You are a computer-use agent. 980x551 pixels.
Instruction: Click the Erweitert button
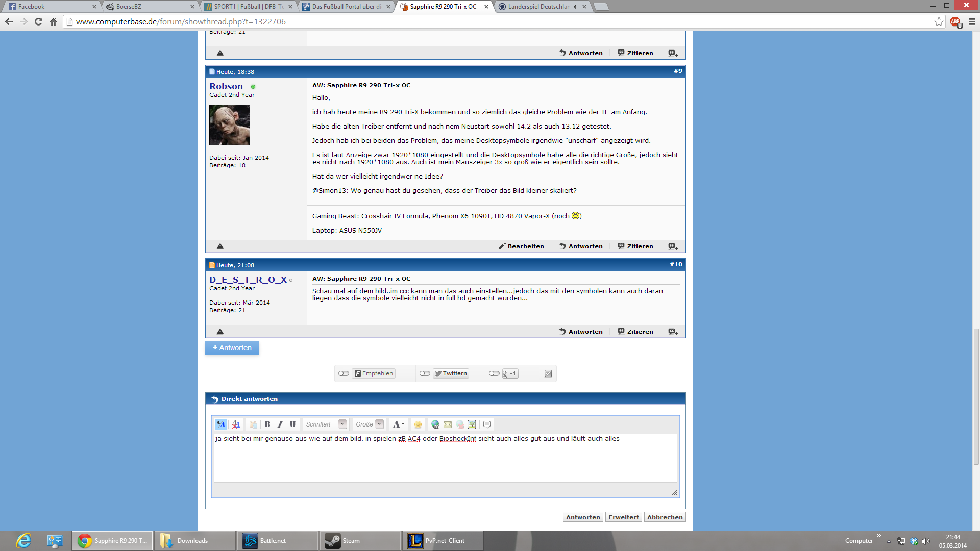coord(623,517)
